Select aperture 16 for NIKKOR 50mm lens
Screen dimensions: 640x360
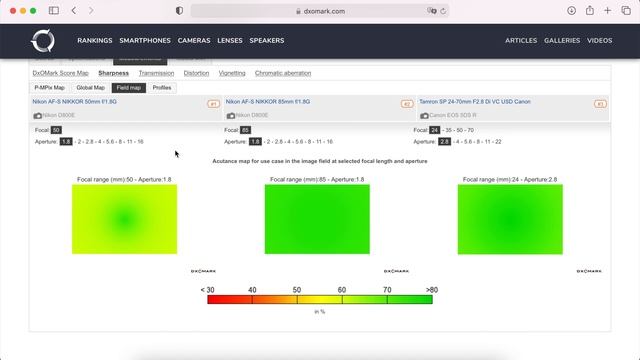point(140,142)
